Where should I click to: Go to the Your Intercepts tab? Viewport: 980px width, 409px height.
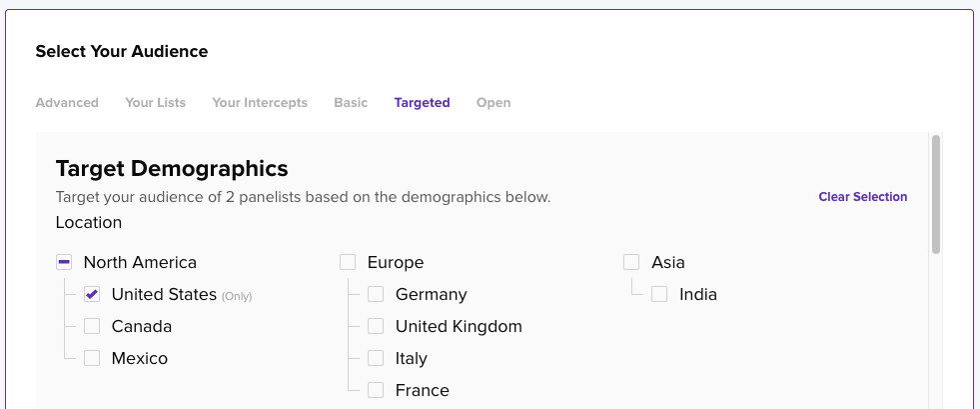tap(260, 103)
